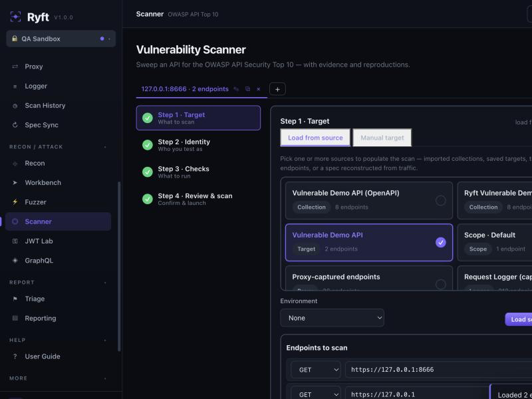Click the Scan History clock icon
This screenshot has width=532, height=399.
click(x=15, y=106)
